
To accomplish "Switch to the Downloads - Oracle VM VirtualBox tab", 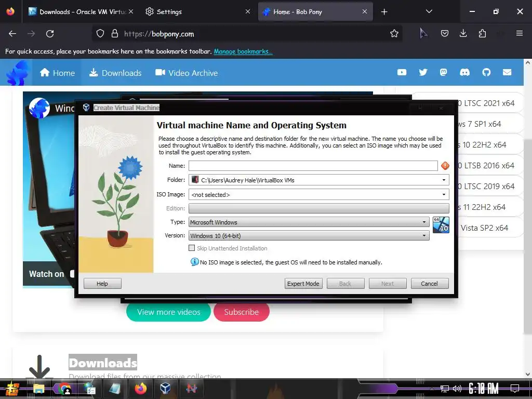I will point(82,11).
